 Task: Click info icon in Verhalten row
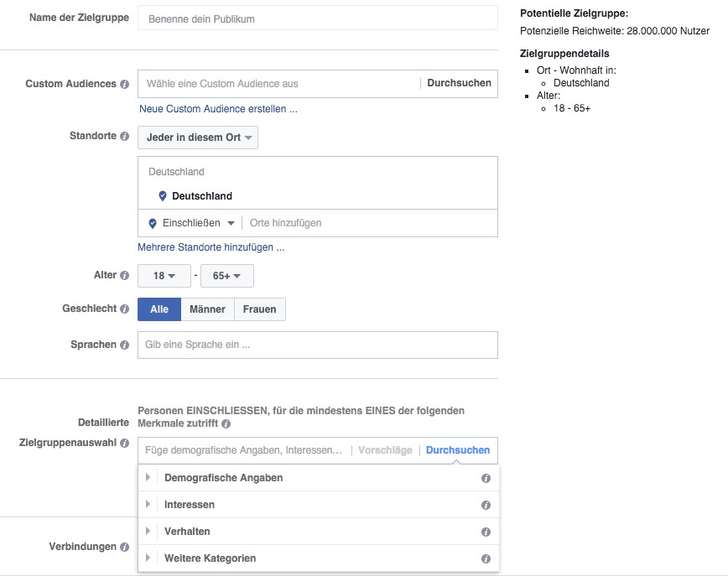pyautogui.click(x=486, y=532)
